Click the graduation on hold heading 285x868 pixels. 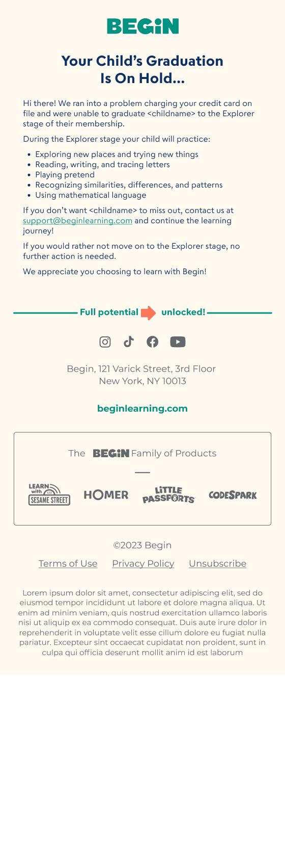(x=142, y=69)
